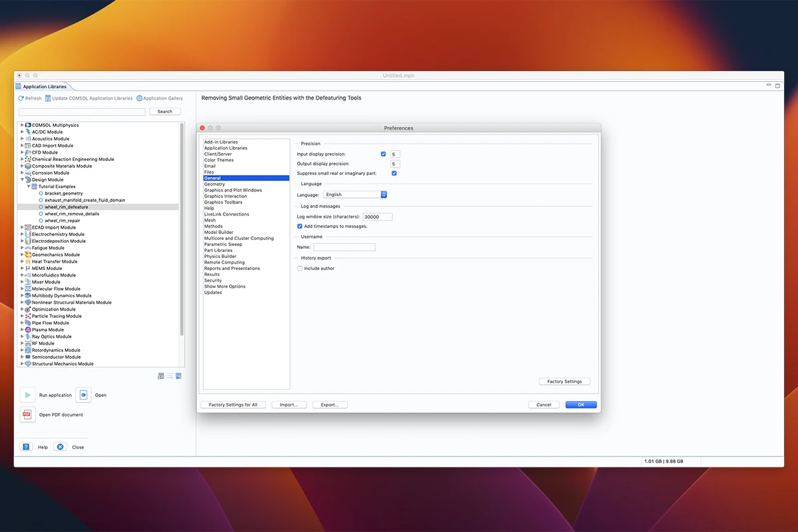Select Color Themes in the preferences list

point(219,160)
